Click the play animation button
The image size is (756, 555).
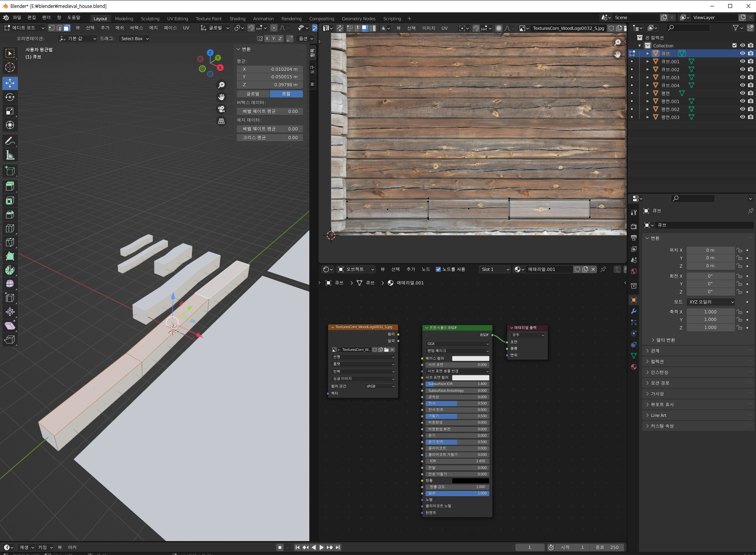point(321,547)
